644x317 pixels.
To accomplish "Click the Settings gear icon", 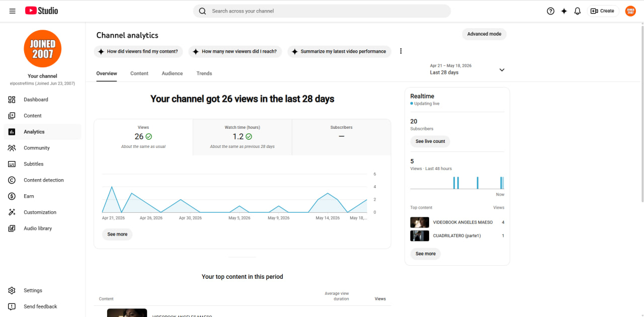I will [12, 290].
